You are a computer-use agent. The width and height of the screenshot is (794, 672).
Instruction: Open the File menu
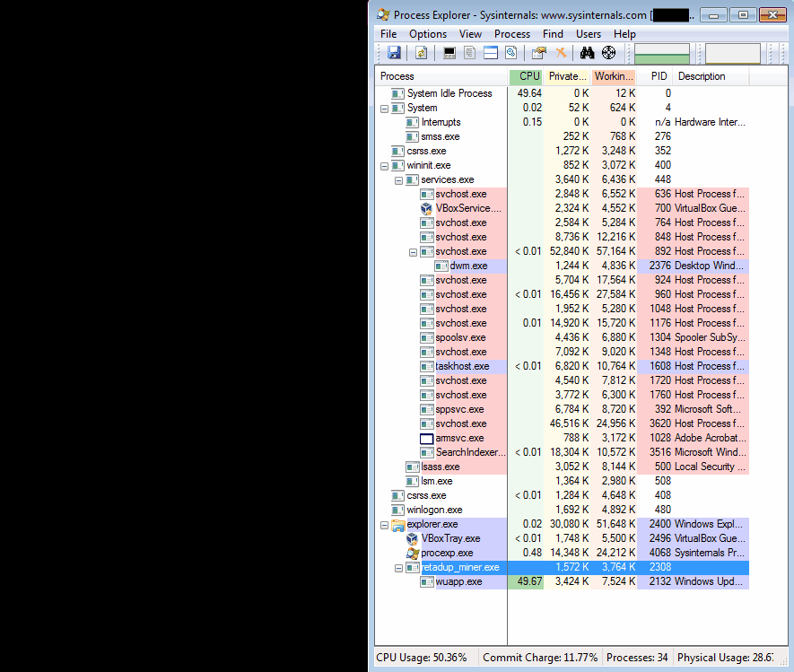(388, 34)
